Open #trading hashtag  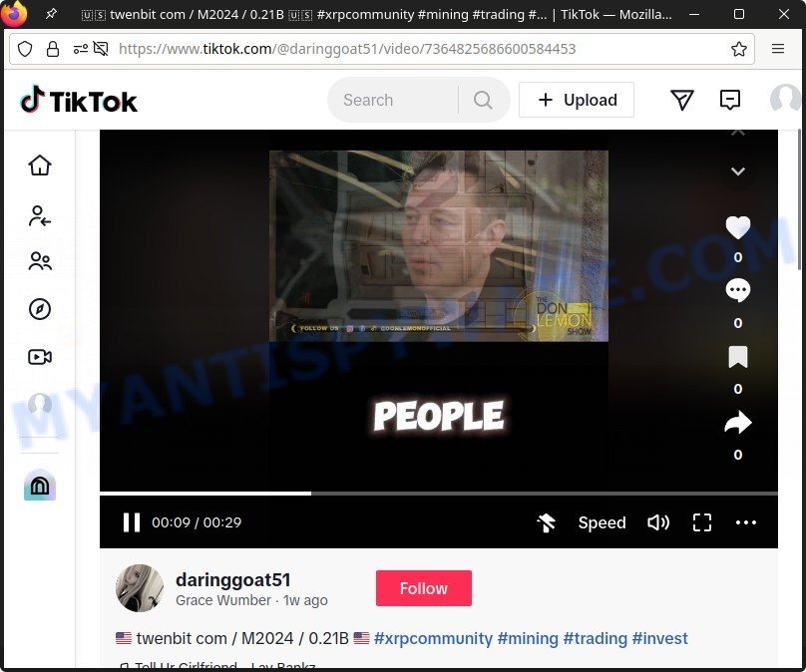point(596,639)
